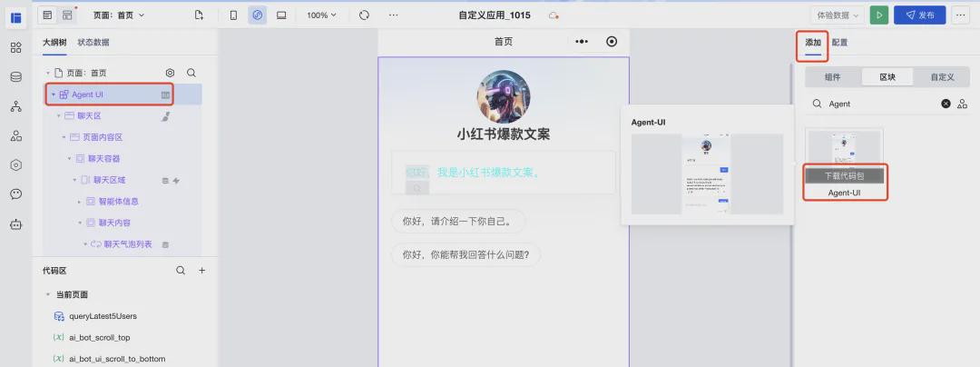Open the hexagon settings icon in left sidebar
Viewport: 980px width, 367px height.
pyautogui.click(x=16, y=165)
